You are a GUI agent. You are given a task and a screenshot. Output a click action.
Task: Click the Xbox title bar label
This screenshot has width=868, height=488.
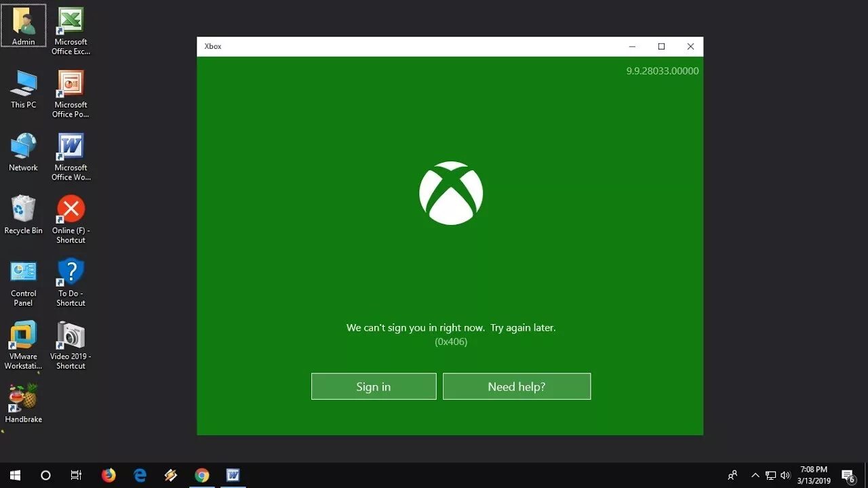(213, 47)
